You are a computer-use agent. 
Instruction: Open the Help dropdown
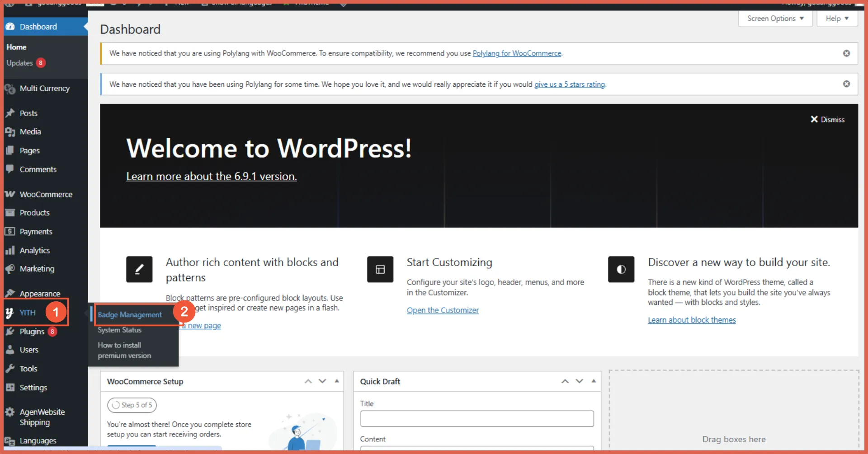[837, 19]
